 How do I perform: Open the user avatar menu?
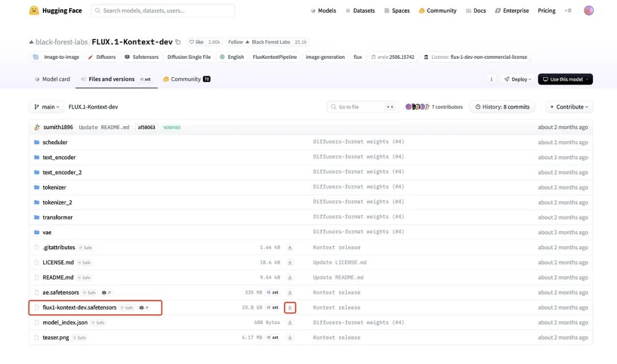pyautogui.click(x=588, y=11)
